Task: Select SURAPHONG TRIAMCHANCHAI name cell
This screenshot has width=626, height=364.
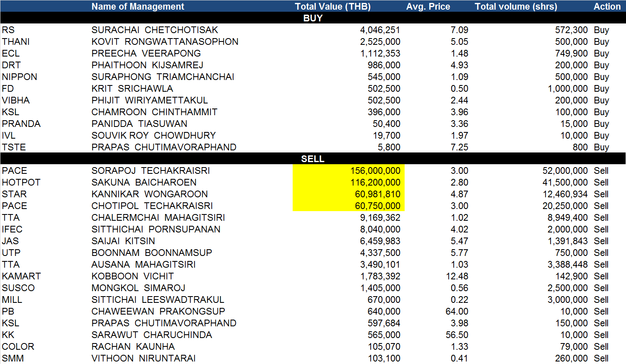Action: click(x=163, y=77)
